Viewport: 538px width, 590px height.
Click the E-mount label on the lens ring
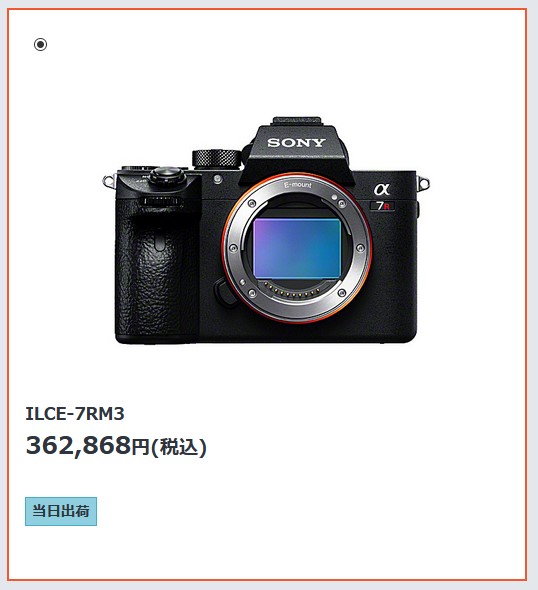pos(298,185)
